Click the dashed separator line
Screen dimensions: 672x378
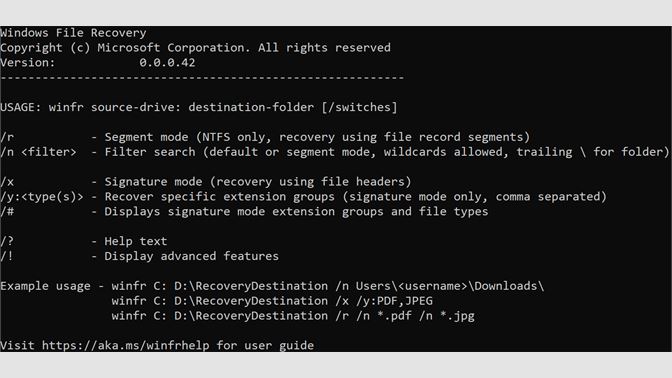(202, 78)
